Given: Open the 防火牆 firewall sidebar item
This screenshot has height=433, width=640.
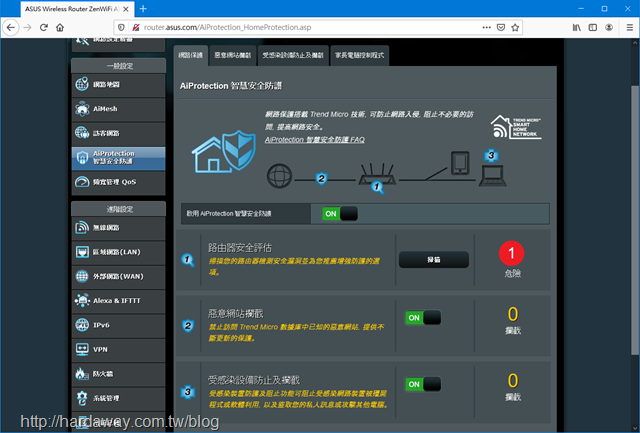Looking at the screenshot, I should (118, 374).
